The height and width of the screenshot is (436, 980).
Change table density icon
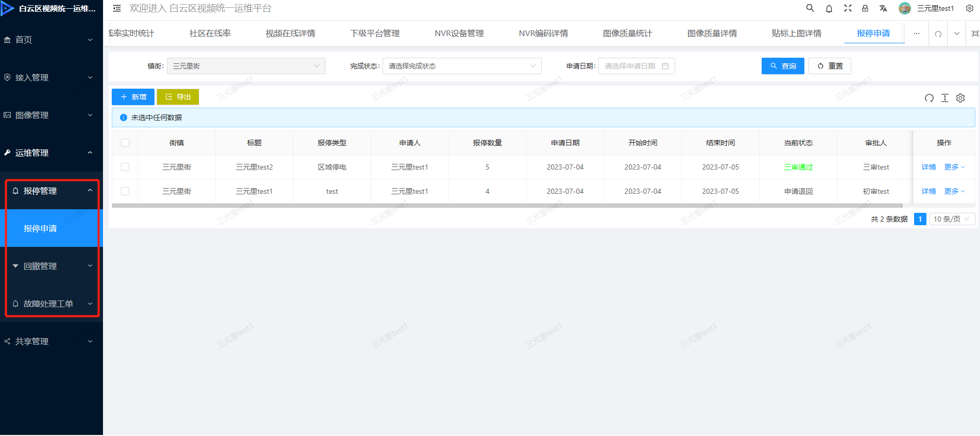tap(945, 98)
